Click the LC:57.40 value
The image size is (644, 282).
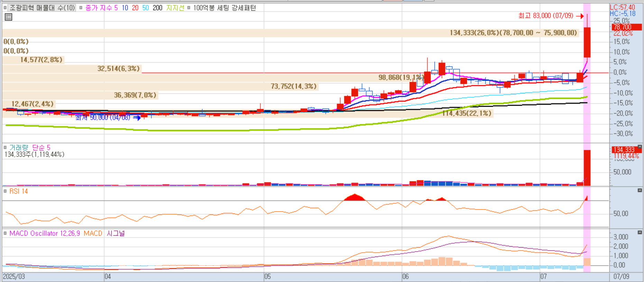(622, 7)
